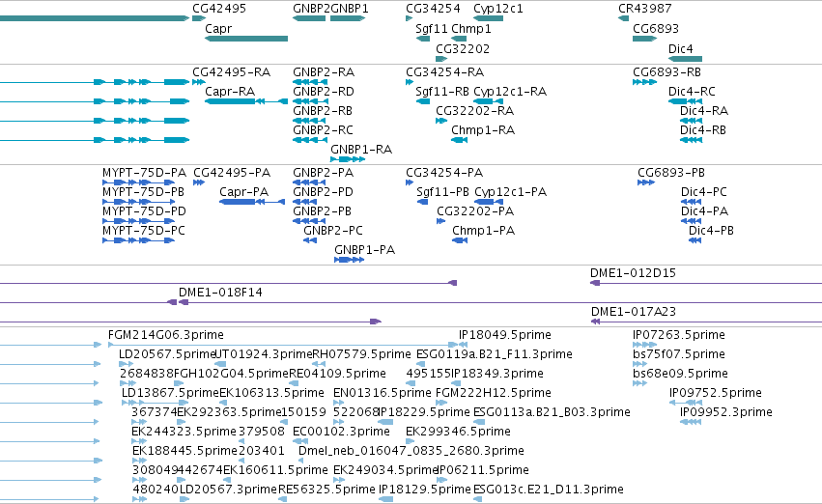
Task: Click transcript Cyp12c1-RA
Action: click(x=510, y=92)
